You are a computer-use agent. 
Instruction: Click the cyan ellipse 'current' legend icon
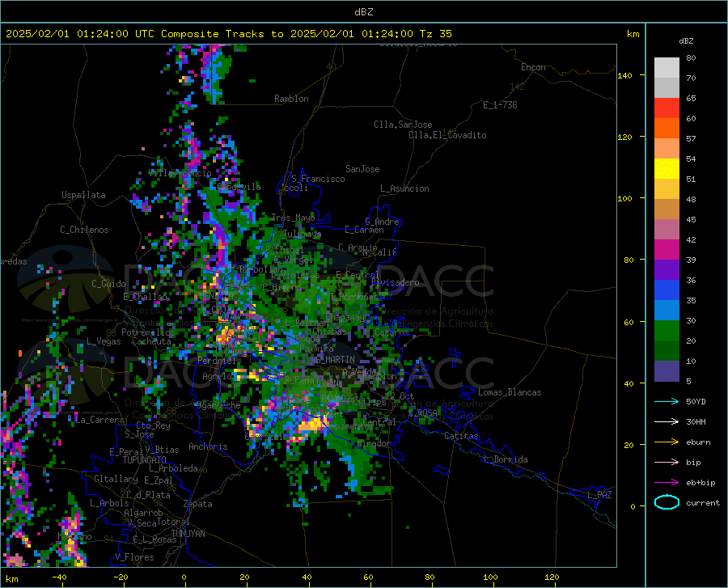667,502
